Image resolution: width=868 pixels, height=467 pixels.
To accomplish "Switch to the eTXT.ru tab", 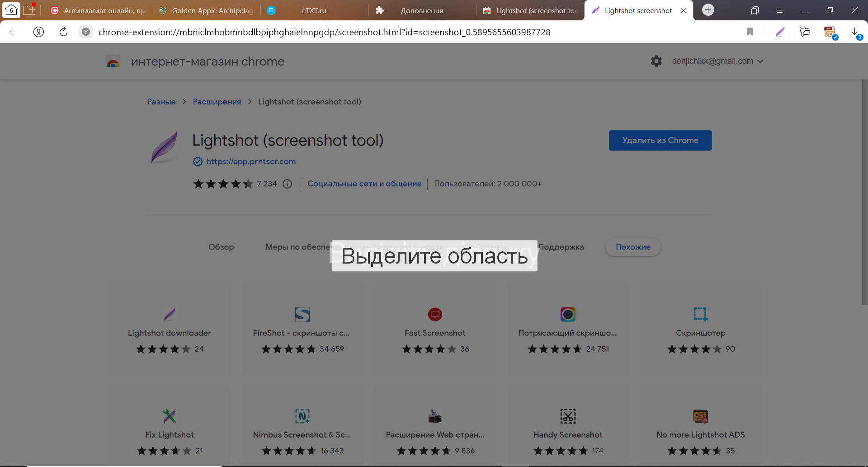I will (314, 10).
